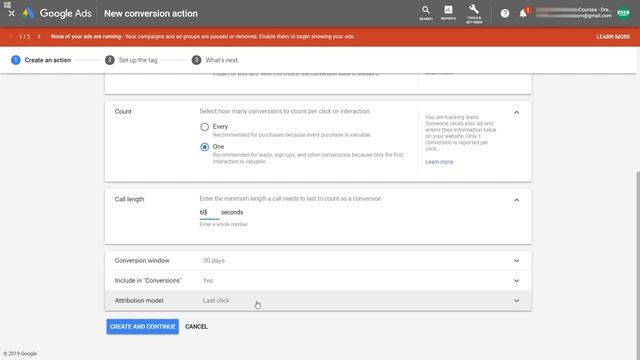Click CREATE AND CONTINUE button
The image size is (640, 360).
pos(142,327)
